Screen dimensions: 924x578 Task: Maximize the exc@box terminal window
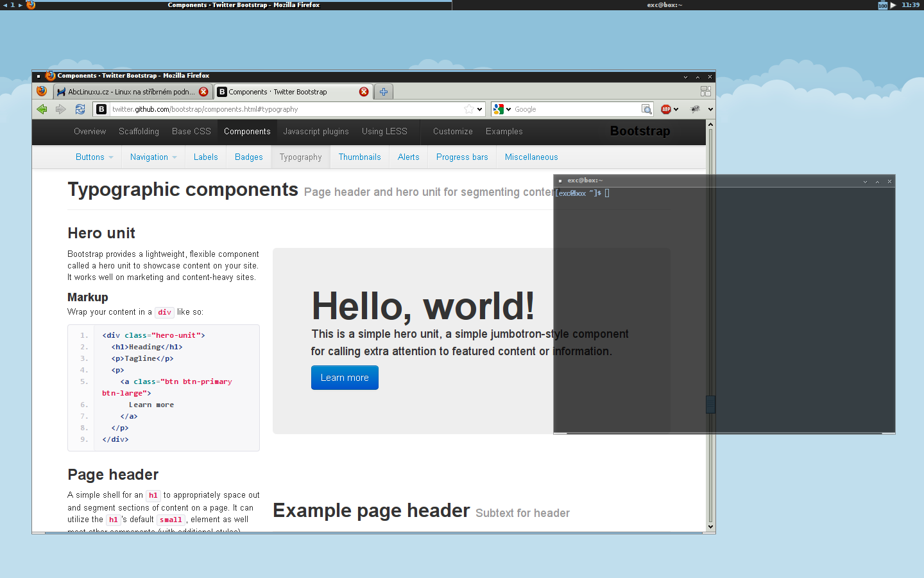click(x=877, y=182)
